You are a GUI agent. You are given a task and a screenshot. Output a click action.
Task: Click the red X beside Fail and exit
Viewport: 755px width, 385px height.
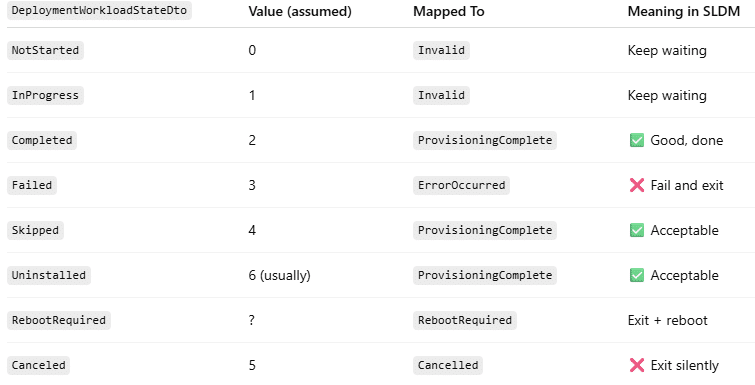(637, 185)
